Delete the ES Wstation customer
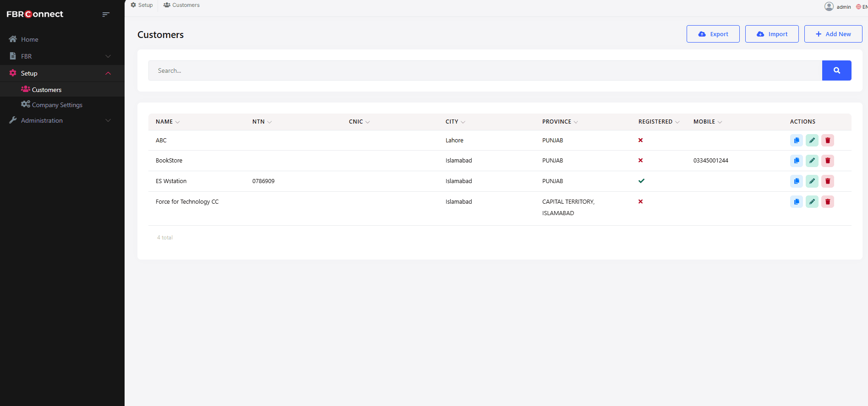This screenshot has width=868, height=406. (828, 181)
